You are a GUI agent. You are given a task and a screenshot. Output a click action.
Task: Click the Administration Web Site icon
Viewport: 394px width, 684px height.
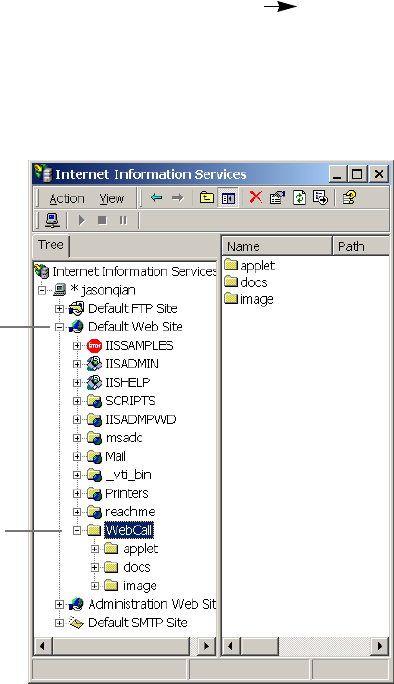click(76, 604)
